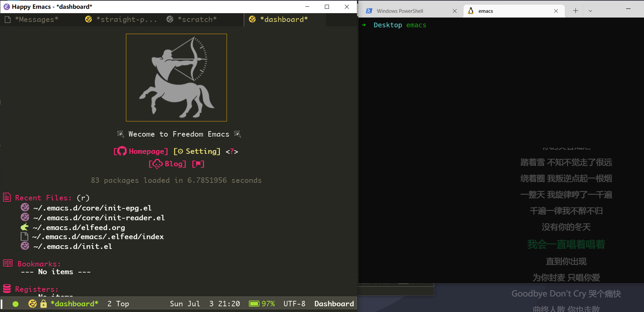The height and width of the screenshot is (312, 644).
Task: Open ~/.emacs.d/init.el recent file
Action: click(73, 247)
